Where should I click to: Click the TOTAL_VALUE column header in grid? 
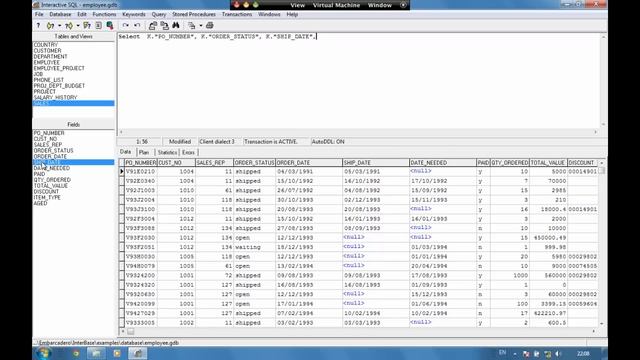pos(549,162)
